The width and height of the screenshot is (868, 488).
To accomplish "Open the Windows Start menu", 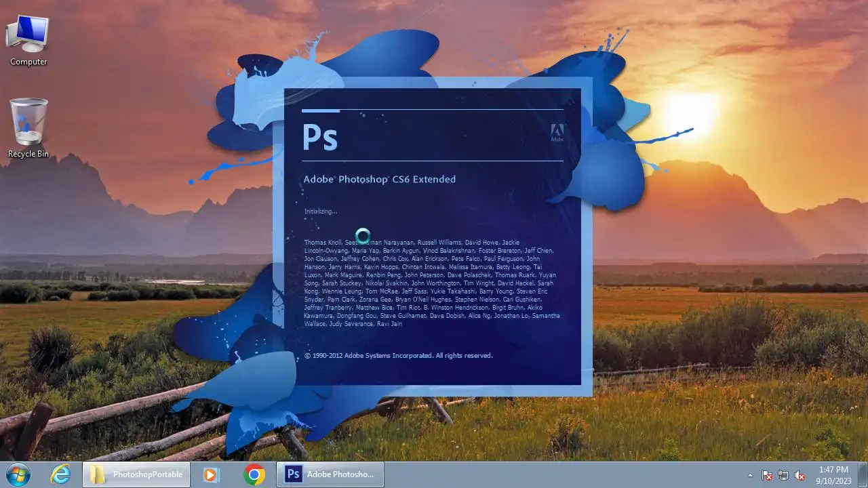I will pos(18,474).
